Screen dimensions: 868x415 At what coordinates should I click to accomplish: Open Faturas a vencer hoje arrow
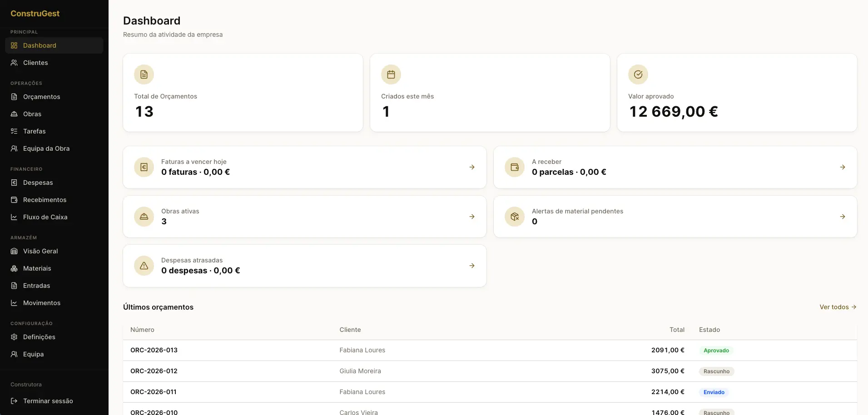pyautogui.click(x=472, y=167)
